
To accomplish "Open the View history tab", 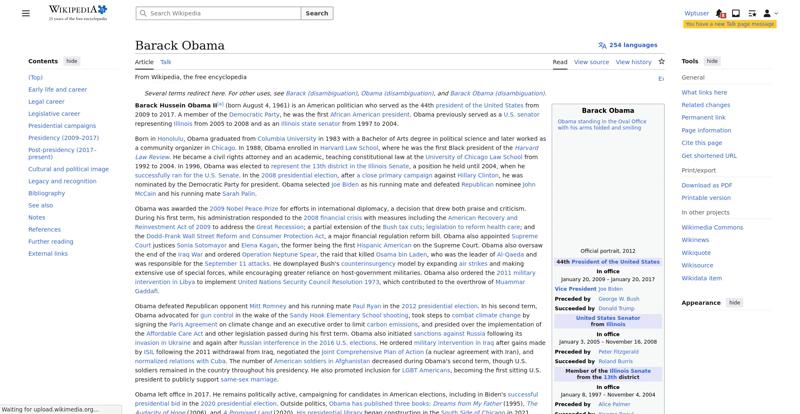I will click(633, 62).
